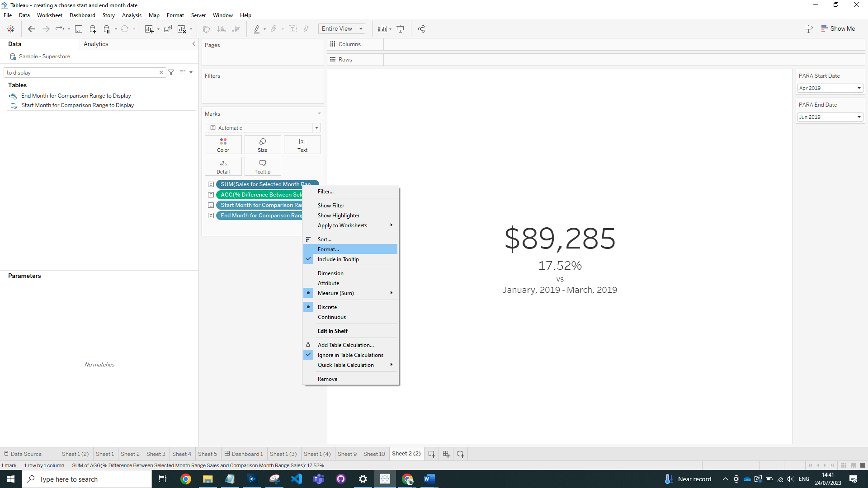Toggle Ignore in Table Calculations

(350, 355)
